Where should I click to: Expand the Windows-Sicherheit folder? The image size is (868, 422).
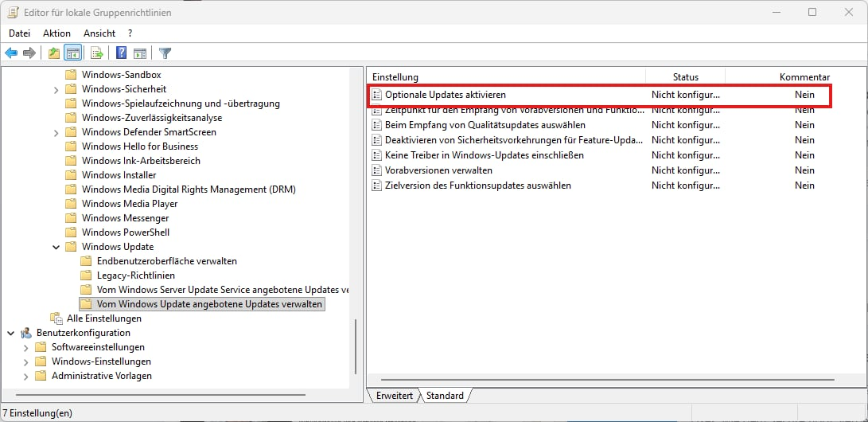tap(56, 89)
